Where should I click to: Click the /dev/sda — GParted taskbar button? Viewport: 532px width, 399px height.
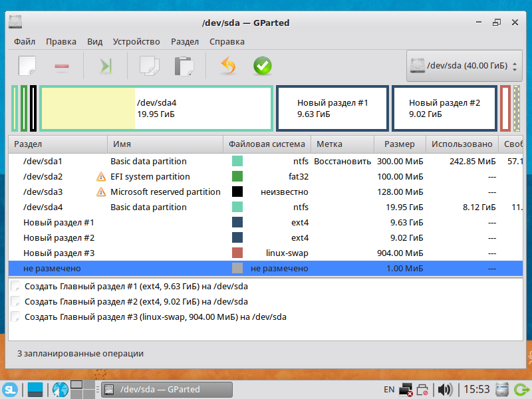[167, 390]
